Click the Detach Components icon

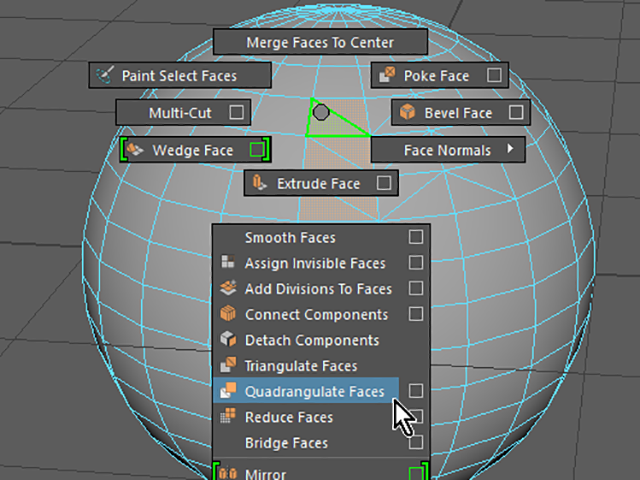[228, 340]
